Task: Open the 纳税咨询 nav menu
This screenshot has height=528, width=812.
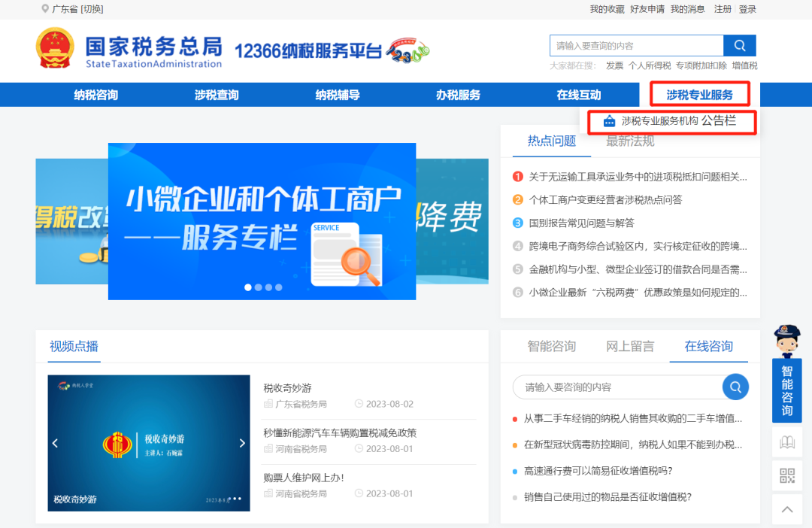Action: click(95, 95)
